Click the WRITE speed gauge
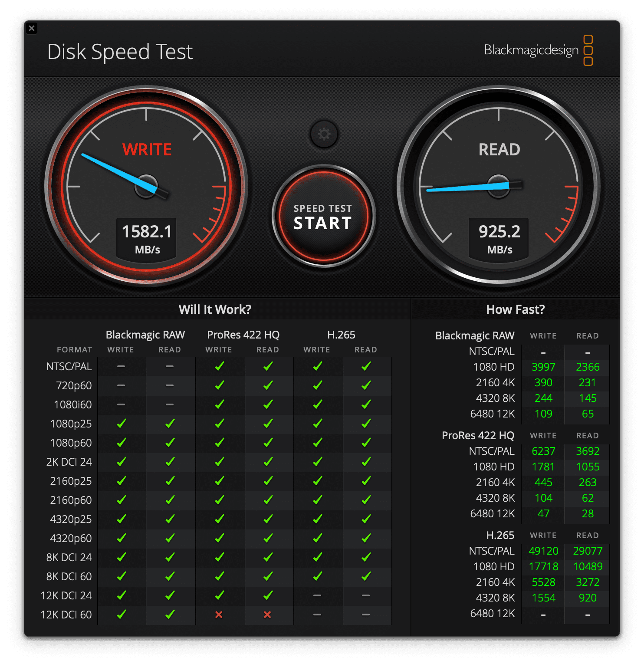The height and width of the screenshot is (664, 644). tap(146, 186)
